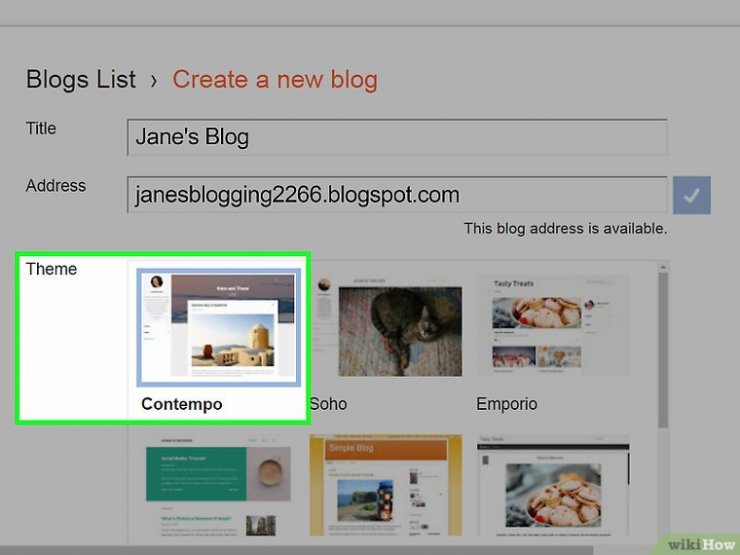Choose the dark-header Tasty Treats theme thumbnail
Viewport: 740px width, 555px height.
pyautogui.click(x=553, y=486)
